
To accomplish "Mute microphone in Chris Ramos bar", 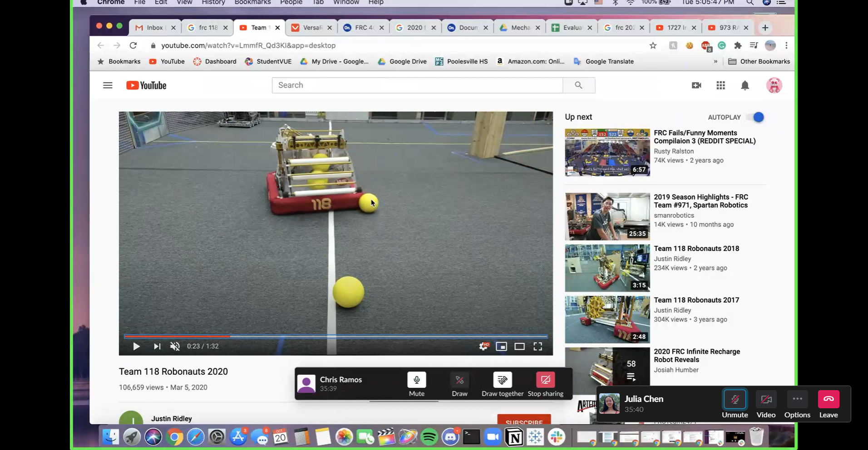I will pos(417,385).
